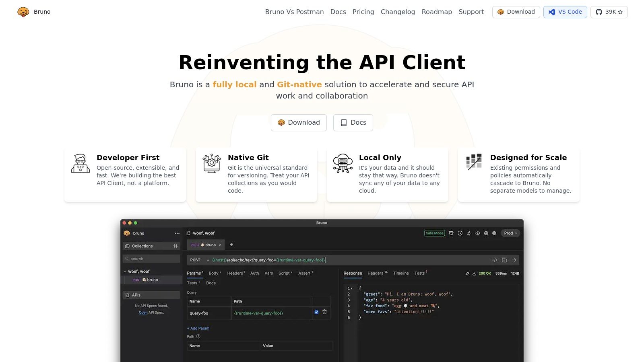
Task: Select the POST bruno request in the sidebar
Action: [152, 280]
